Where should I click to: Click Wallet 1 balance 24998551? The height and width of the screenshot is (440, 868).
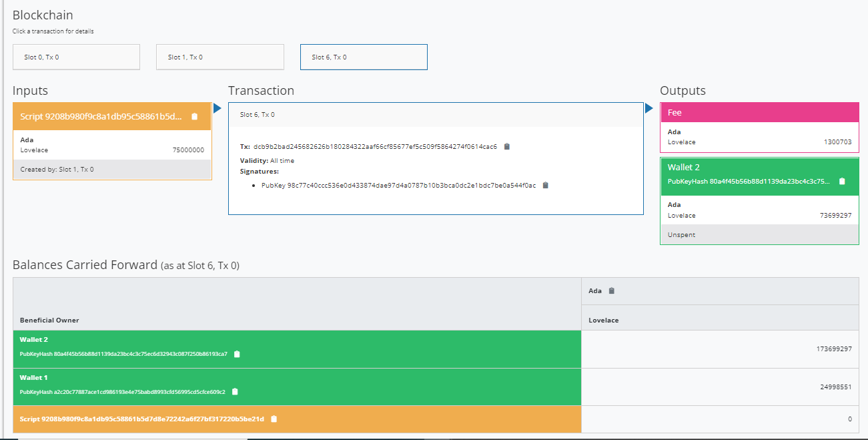click(x=836, y=387)
